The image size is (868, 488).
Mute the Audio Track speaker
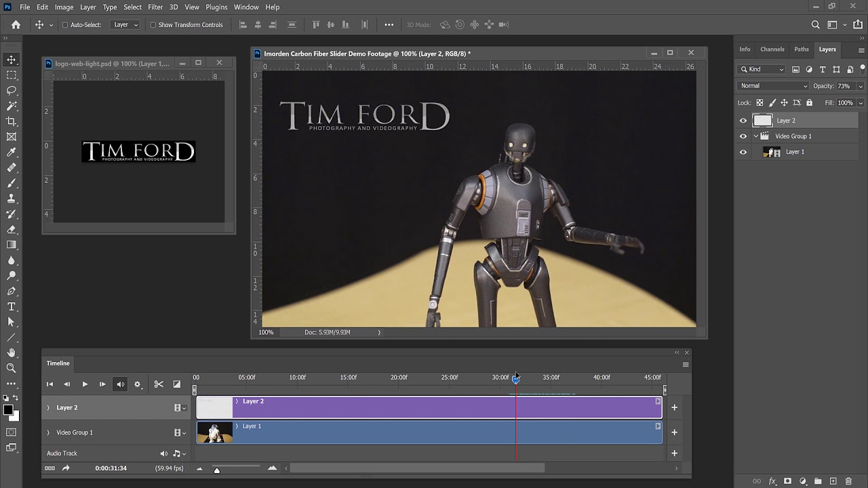pyautogui.click(x=163, y=453)
